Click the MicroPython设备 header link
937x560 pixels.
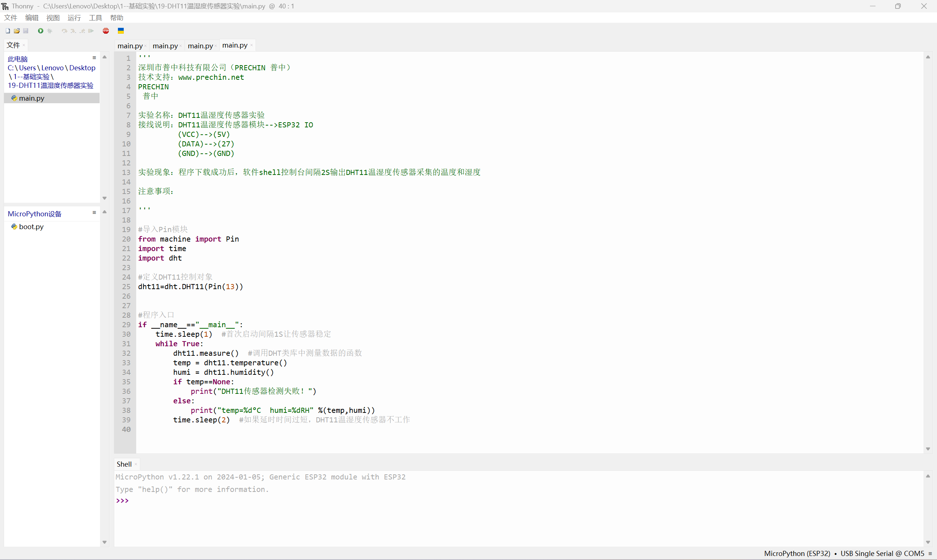35,214
